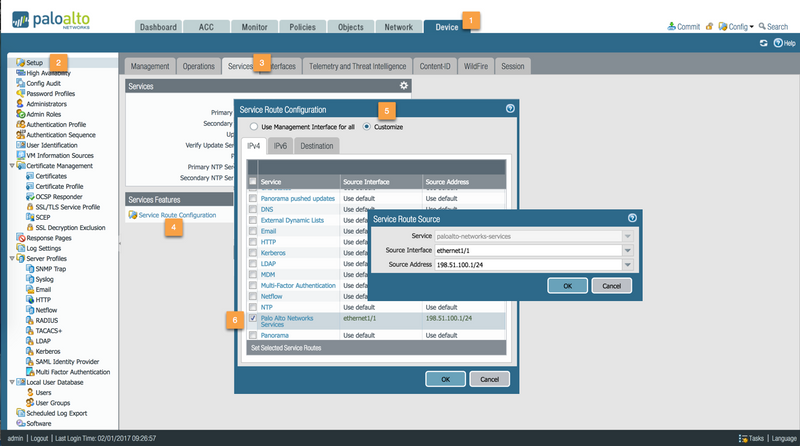This screenshot has height=446, width=800.
Task: Check the NTP service checkbox
Action: [x=253, y=307]
